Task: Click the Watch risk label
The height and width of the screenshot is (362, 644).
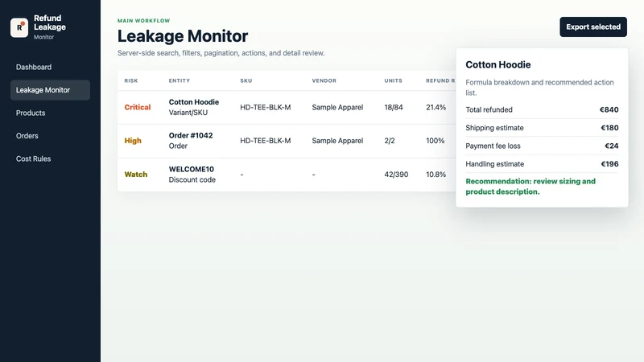Action: [135, 175]
